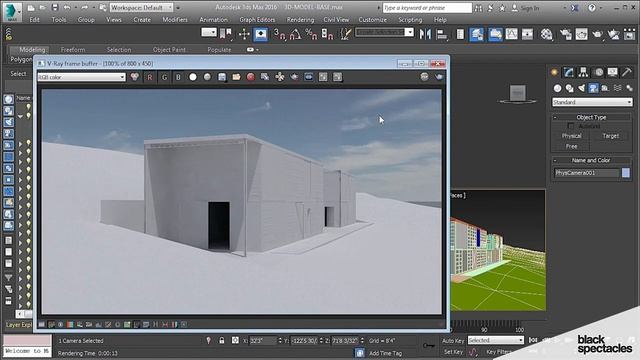This screenshot has height=360, width=640.
Task: Select the Cameras category icon in Create panel
Action: pyautogui.click(x=593, y=88)
